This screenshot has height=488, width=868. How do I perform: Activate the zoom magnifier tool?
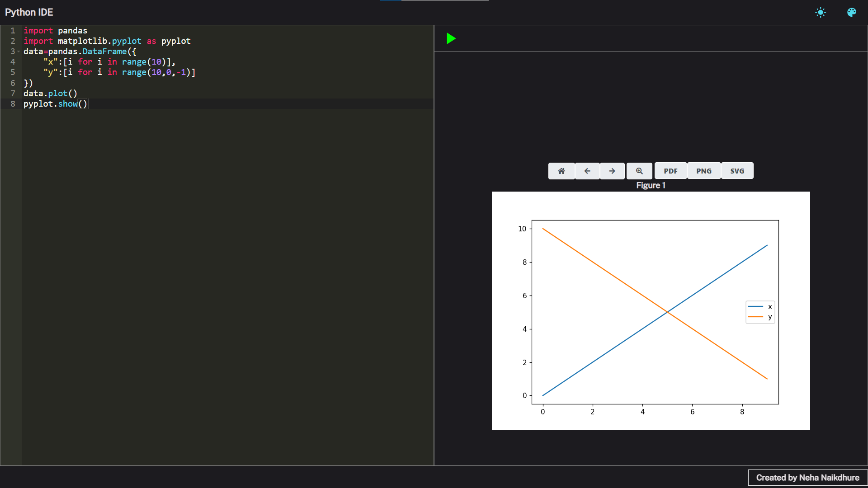pos(639,171)
